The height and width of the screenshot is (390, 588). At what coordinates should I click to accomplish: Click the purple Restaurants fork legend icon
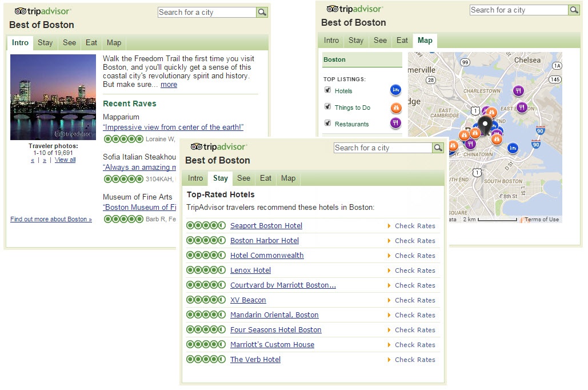point(395,123)
